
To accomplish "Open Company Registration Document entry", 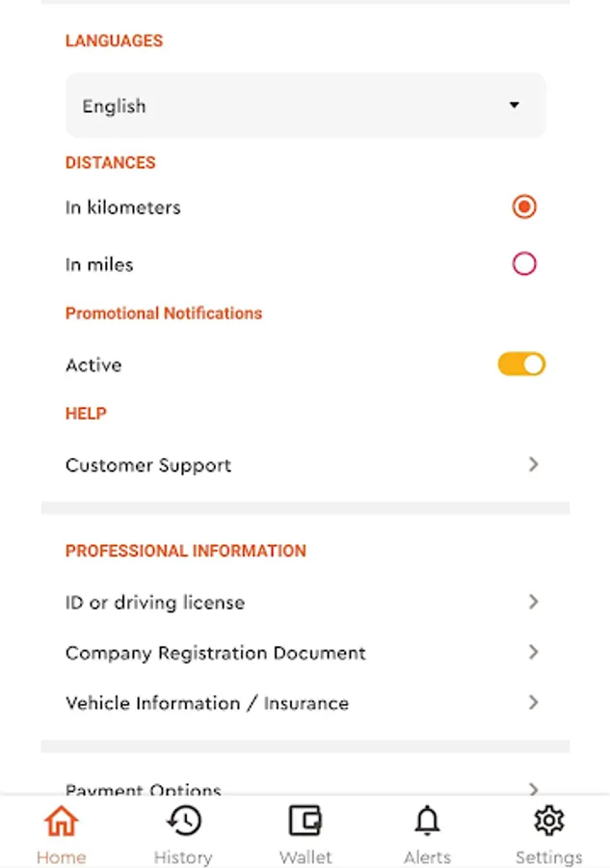I will click(216, 653).
